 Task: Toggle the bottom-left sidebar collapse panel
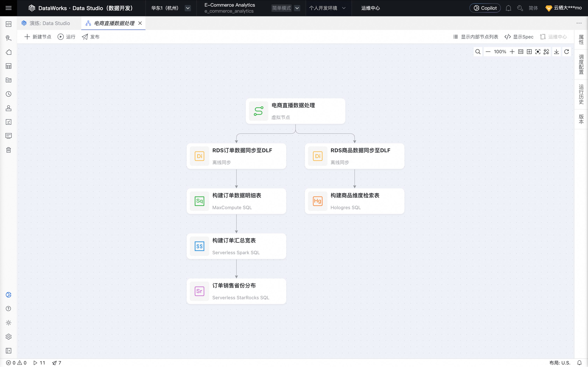[9, 350]
